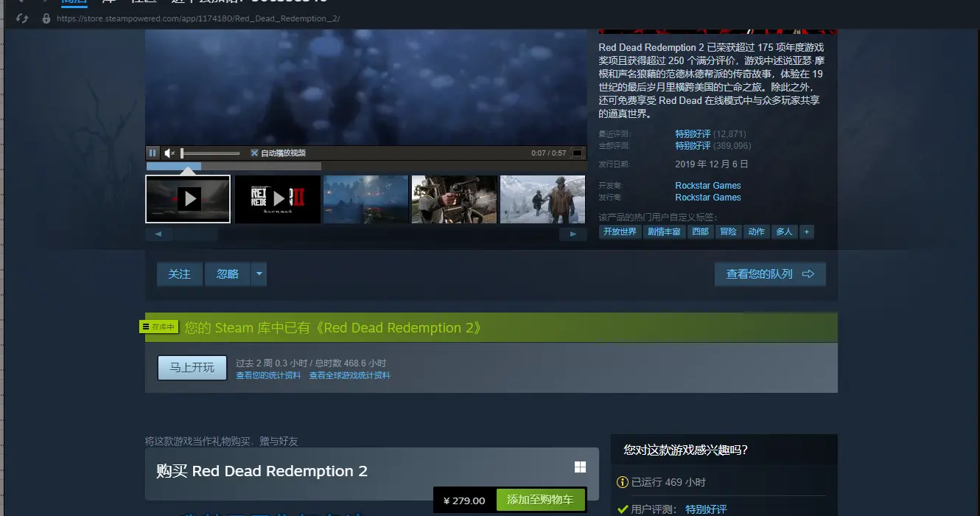Open the trailer in fullscreen
This screenshot has height=516, width=980.
tap(578, 153)
